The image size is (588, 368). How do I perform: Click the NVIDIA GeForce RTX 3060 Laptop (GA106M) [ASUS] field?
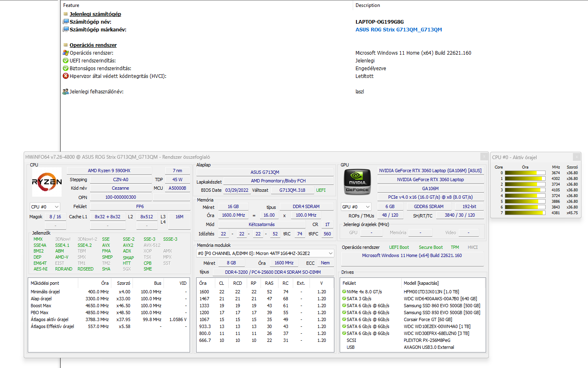430,171
